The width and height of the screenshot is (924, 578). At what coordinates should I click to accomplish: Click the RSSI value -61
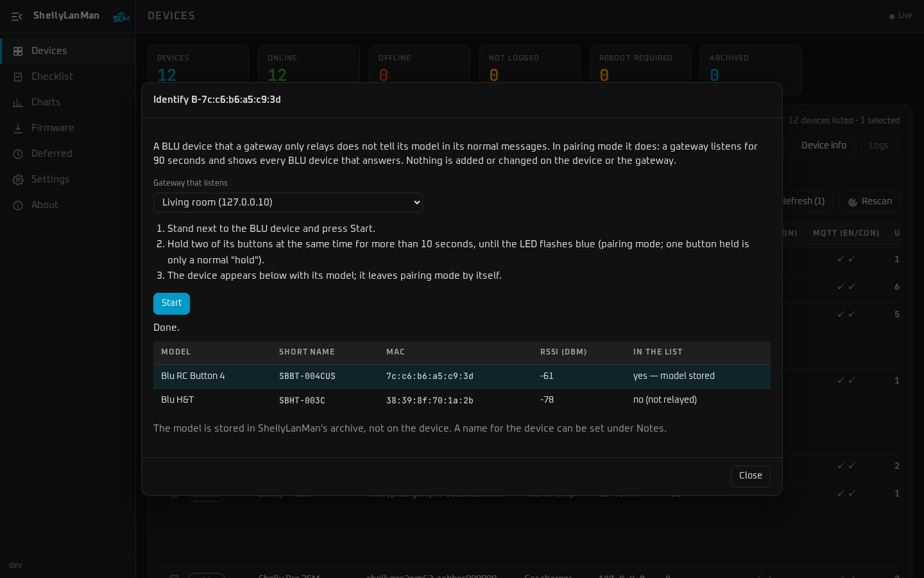tap(547, 376)
